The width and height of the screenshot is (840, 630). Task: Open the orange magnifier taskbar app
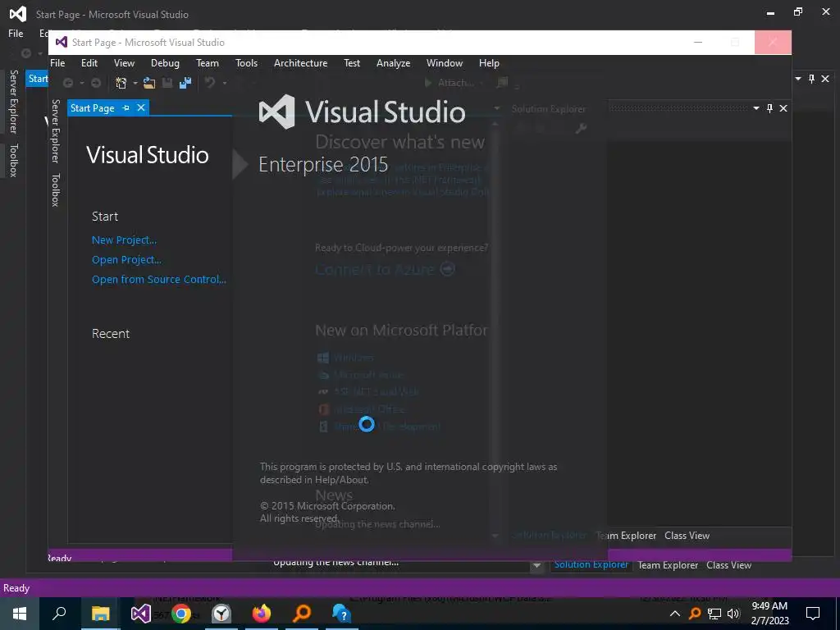pyautogui.click(x=302, y=614)
